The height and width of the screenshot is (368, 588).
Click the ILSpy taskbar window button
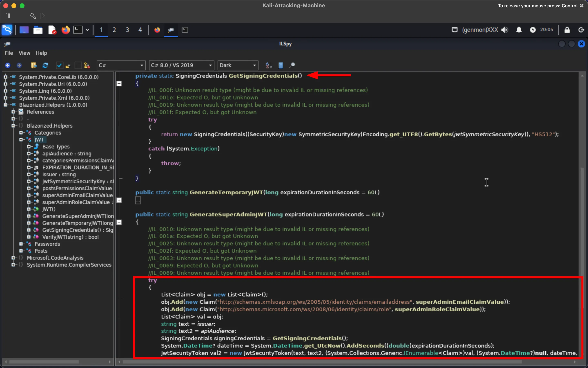coord(171,30)
